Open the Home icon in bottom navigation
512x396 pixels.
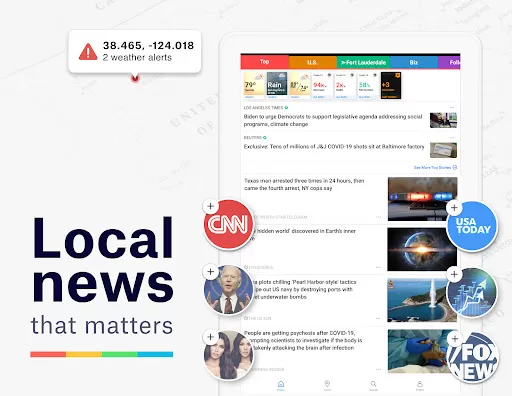pyautogui.click(x=281, y=385)
